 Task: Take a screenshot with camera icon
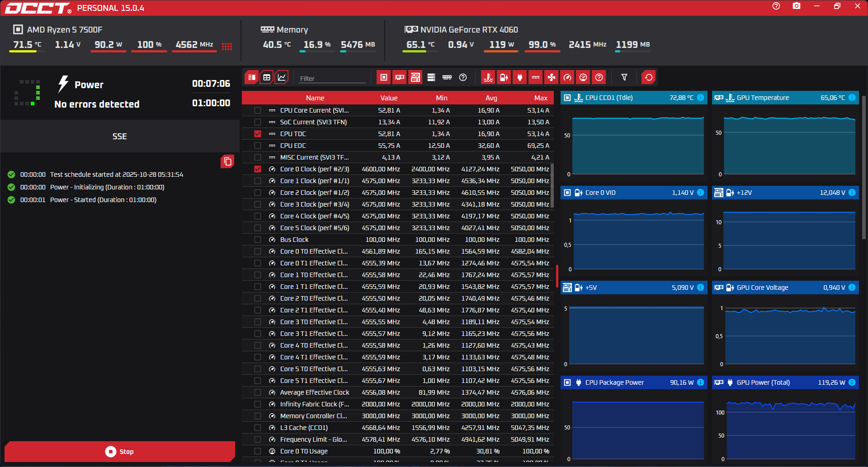pyautogui.click(x=797, y=6)
